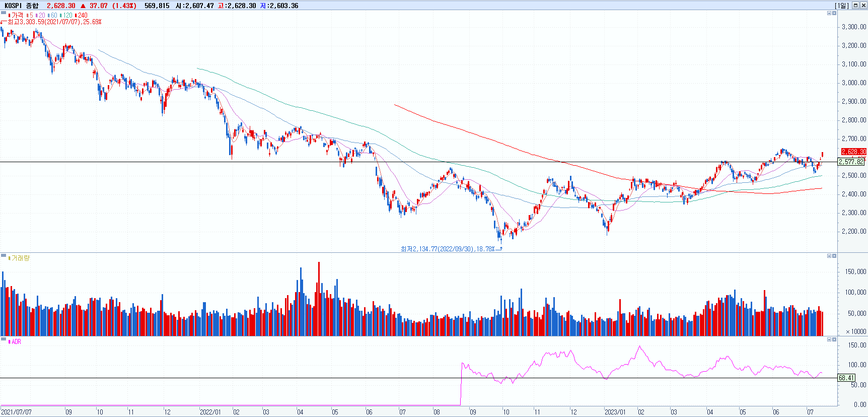Minimize the volume (거래량) pane
The height and width of the screenshot is (417, 868).
829,256
